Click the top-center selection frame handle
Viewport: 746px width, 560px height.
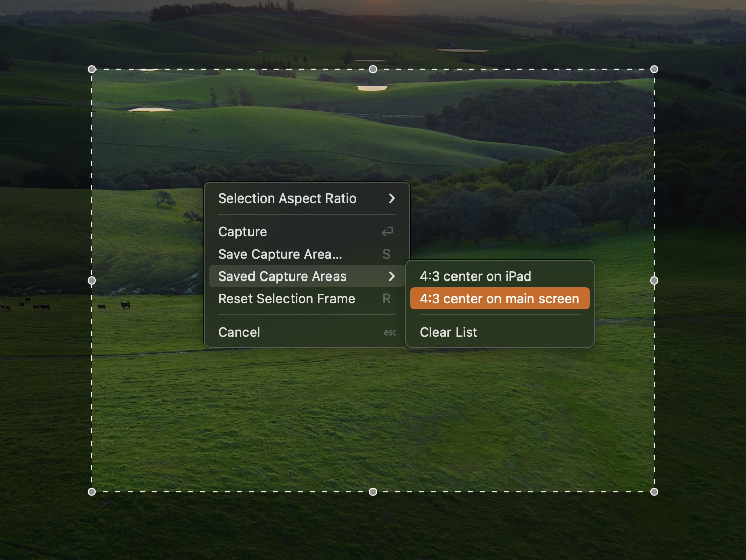pyautogui.click(x=373, y=69)
